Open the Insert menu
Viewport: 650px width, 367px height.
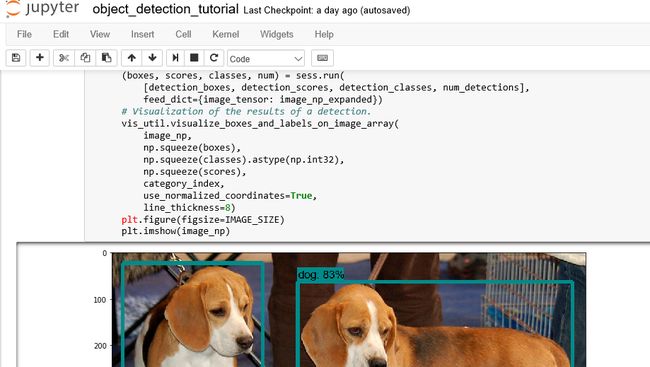click(x=143, y=34)
